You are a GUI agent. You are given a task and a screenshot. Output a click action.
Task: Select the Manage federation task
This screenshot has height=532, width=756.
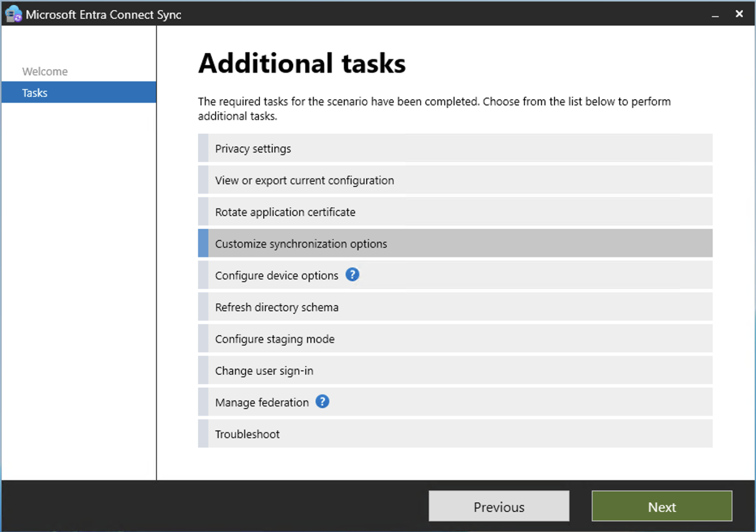pyautogui.click(x=455, y=402)
